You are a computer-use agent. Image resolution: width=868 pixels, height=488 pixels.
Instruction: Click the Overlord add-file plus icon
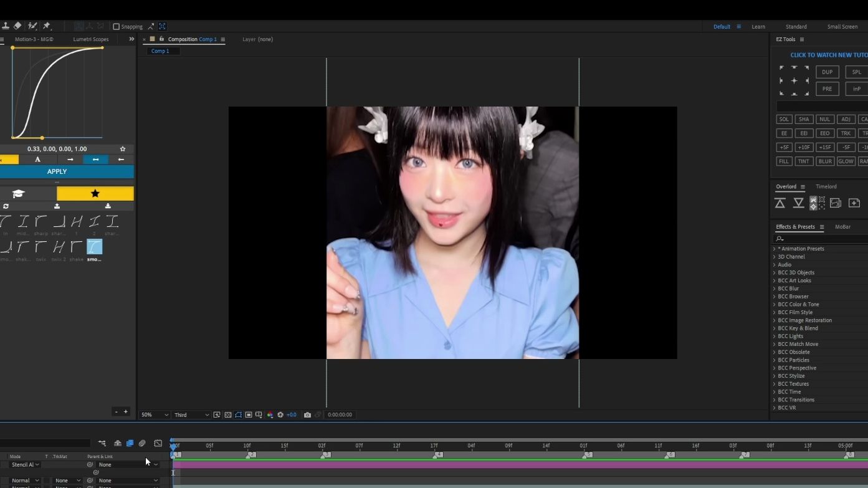point(854,203)
